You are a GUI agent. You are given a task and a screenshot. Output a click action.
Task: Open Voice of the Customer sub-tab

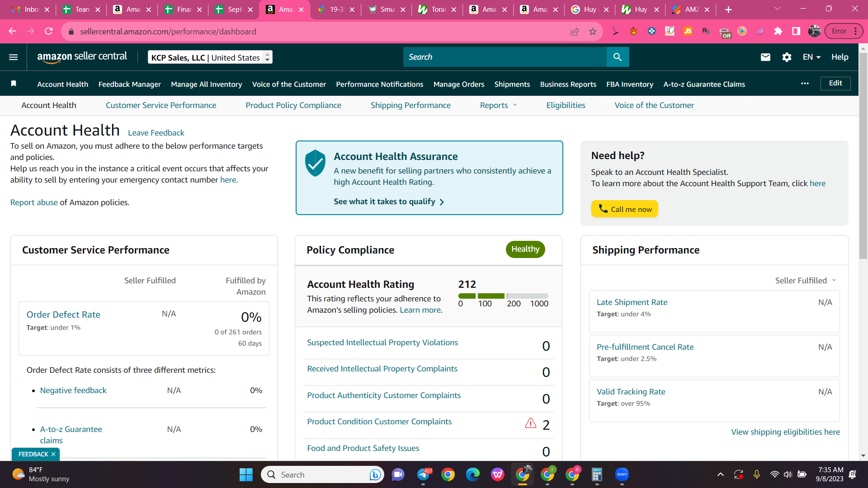click(654, 105)
